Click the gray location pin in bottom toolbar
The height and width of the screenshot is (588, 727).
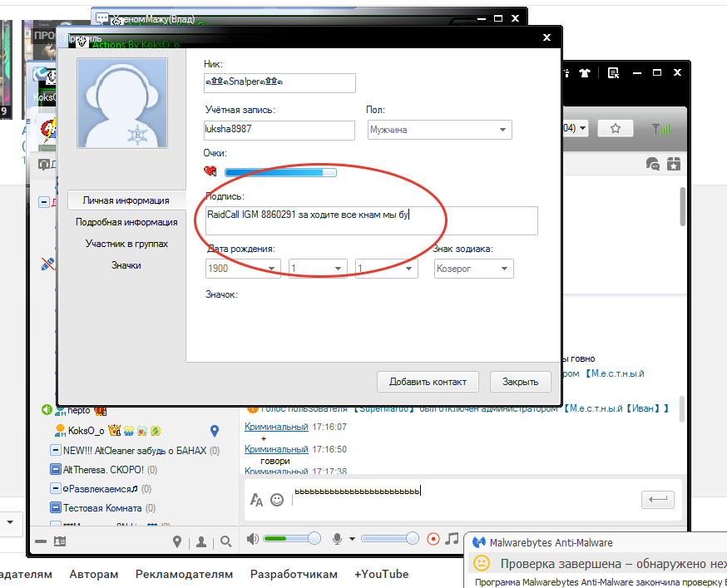point(176,541)
